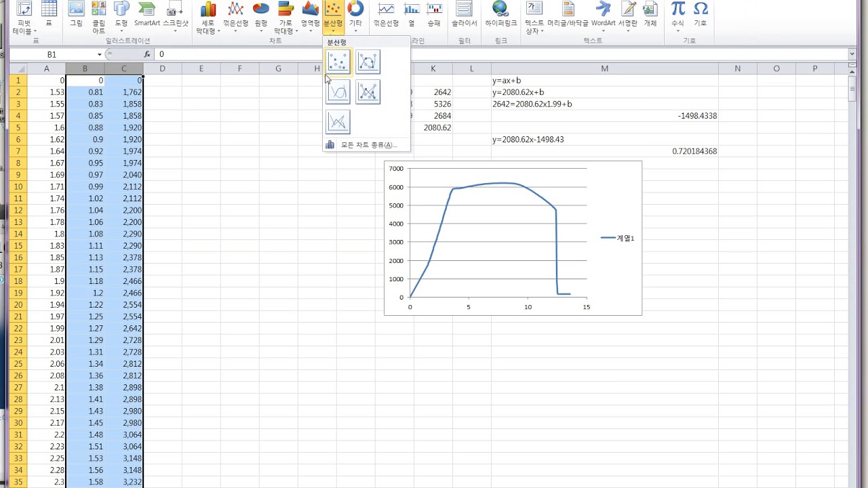
Task: Click the formula bar input
Action: click(501, 54)
